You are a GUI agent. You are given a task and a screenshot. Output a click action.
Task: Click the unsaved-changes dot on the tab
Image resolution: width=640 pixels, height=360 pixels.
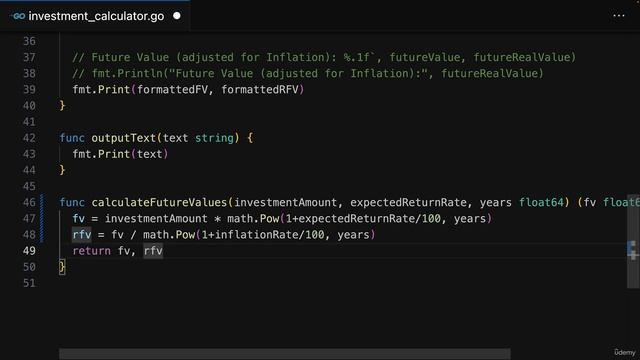click(177, 16)
